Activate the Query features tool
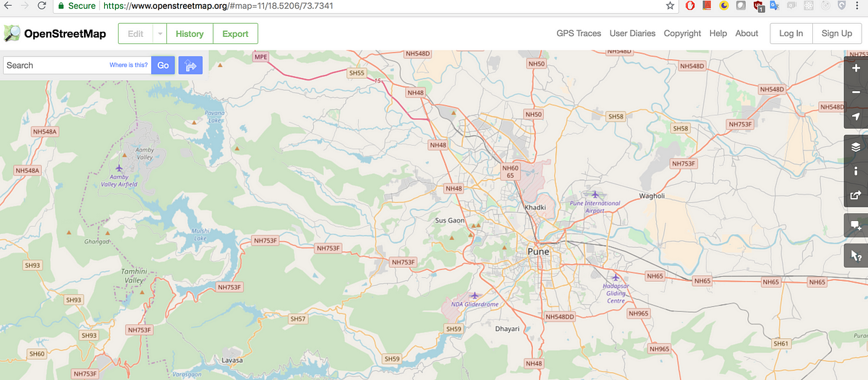The height and width of the screenshot is (380, 868). (856, 255)
